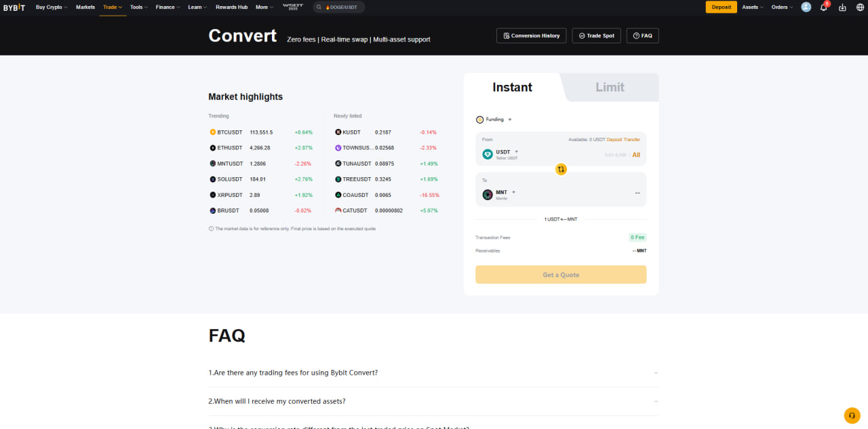
Task: Open the Orders dropdown
Action: [x=782, y=7]
